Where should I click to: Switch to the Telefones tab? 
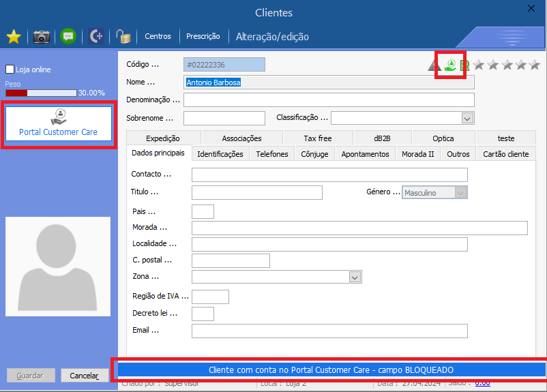pyautogui.click(x=272, y=154)
